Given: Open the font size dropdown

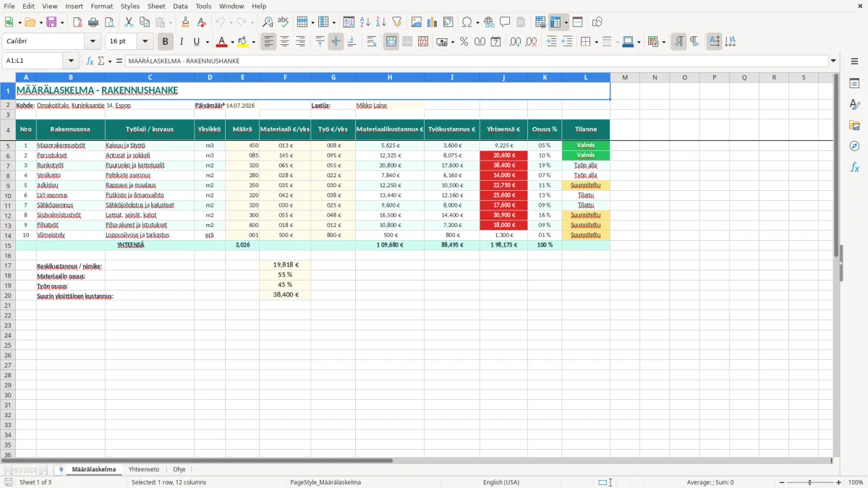Looking at the screenshot, I should pyautogui.click(x=145, y=42).
